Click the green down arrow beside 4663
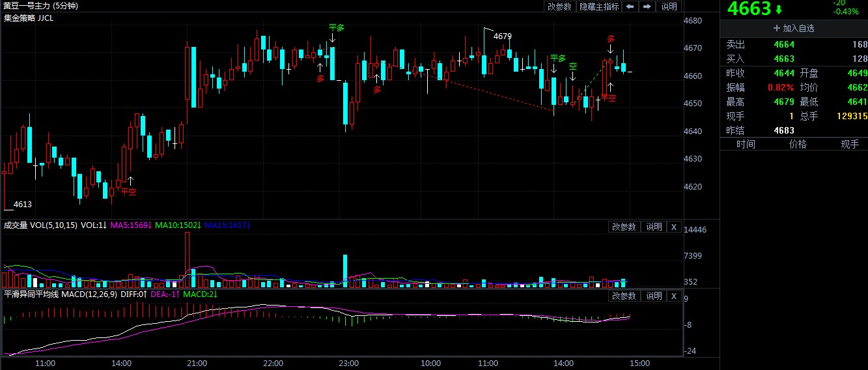This screenshot has height=370, width=868. (778, 10)
